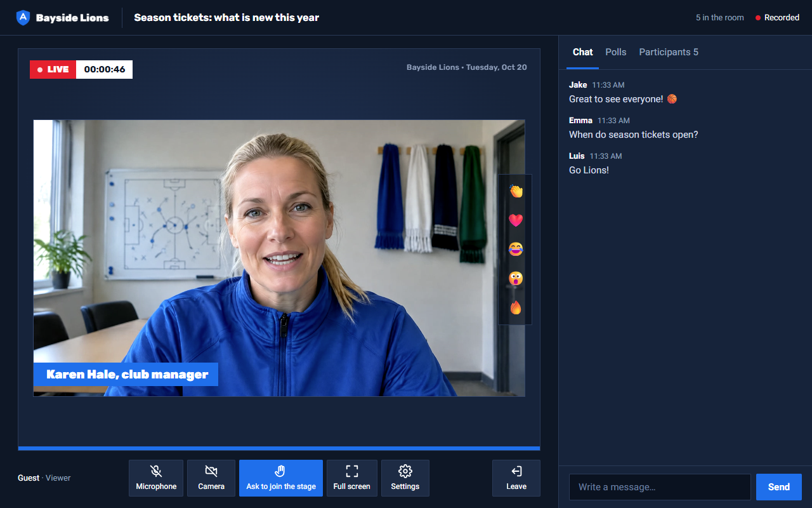This screenshot has width=812, height=508.
Task: Toggle the muted Microphone button
Action: [x=156, y=478]
